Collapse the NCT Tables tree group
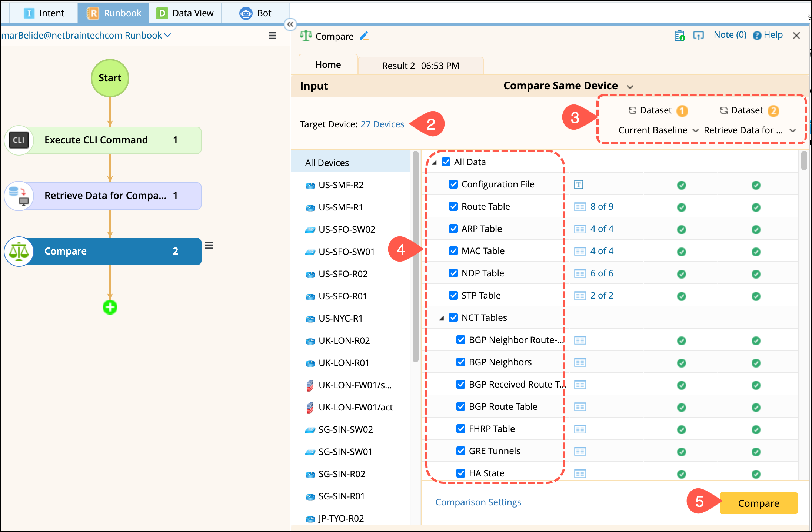Screen dimensions: 812x532 [442, 318]
